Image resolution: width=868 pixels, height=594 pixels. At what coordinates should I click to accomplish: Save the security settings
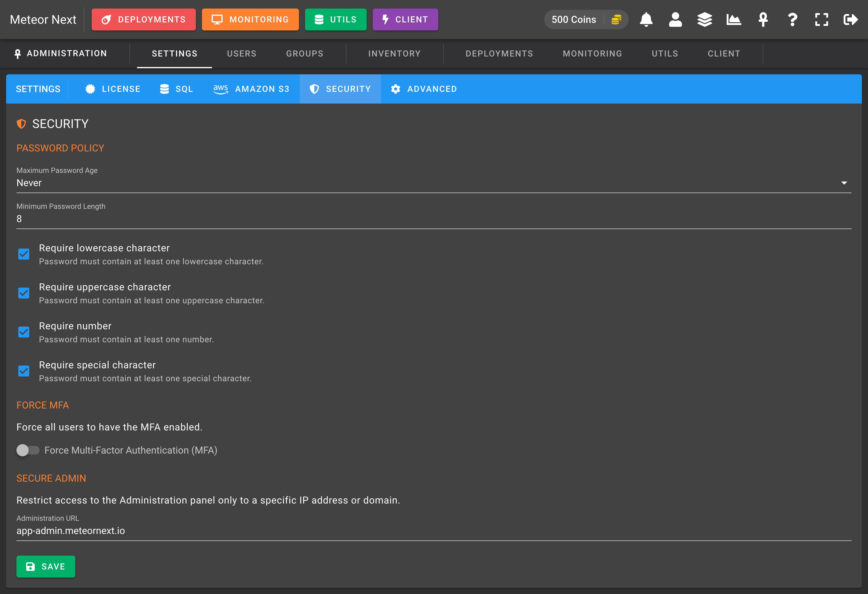coord(46,566)
